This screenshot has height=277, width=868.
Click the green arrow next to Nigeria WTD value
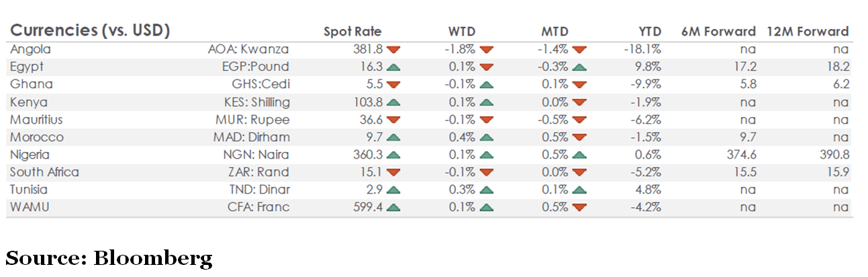tap(487, 155)
